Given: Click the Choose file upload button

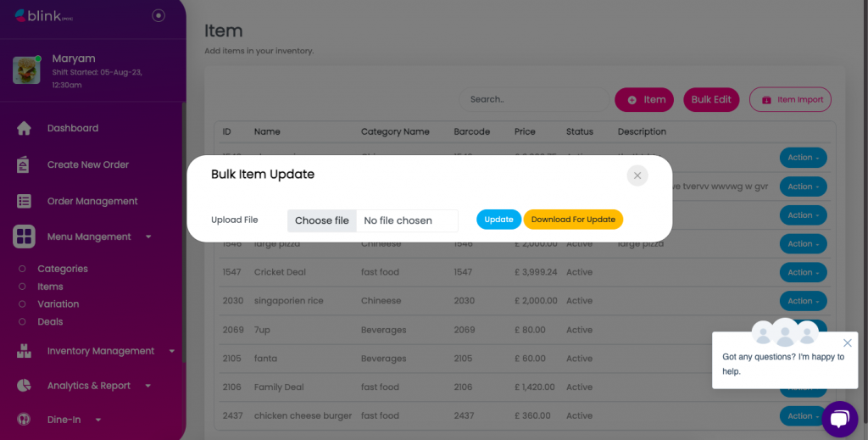Looking at the screenshot, I should [x=322, y=220].
